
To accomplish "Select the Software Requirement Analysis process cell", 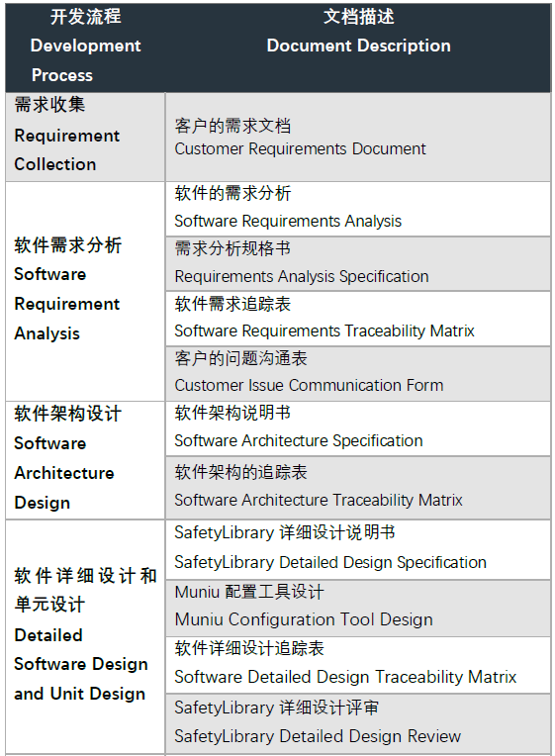I will [x=85, y=291].
